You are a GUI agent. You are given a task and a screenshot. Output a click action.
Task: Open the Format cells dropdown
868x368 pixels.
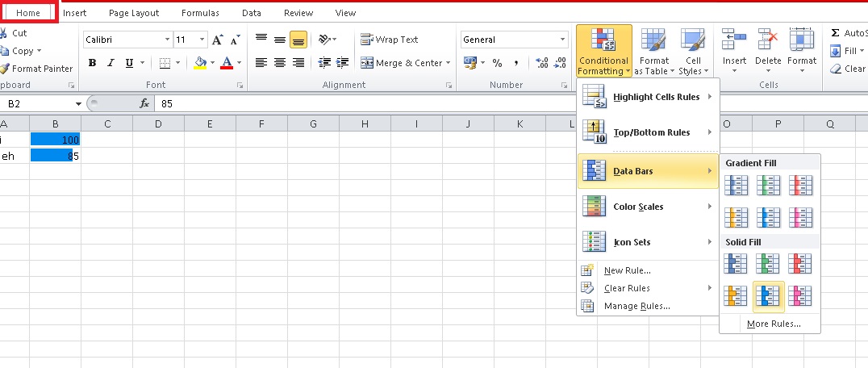[802, 51]
